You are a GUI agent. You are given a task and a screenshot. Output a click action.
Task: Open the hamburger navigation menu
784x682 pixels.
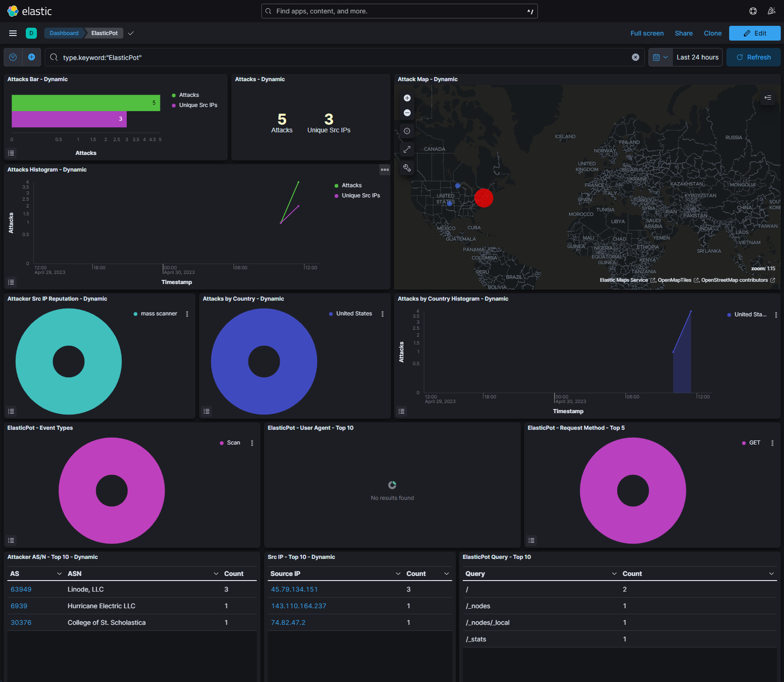13,33
